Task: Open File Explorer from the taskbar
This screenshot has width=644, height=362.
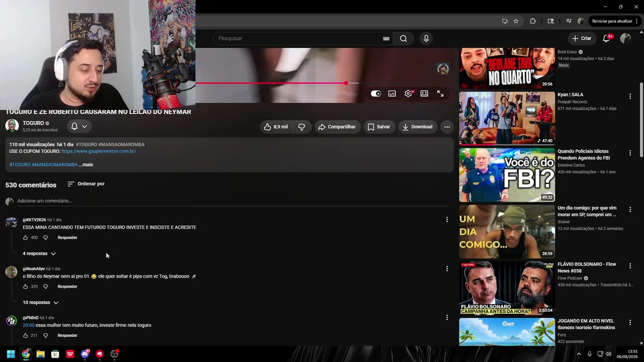Action: coord(40,354)
